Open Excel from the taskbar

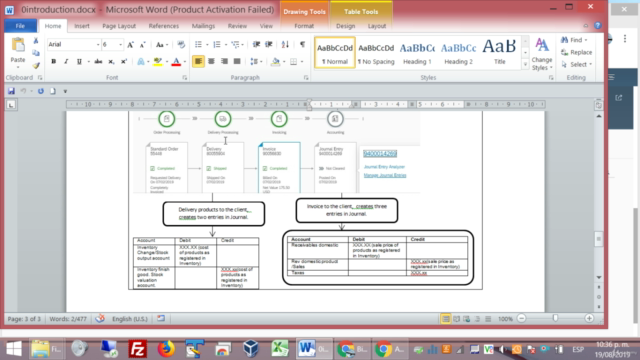pyautogui.click(x=280, y=349)
